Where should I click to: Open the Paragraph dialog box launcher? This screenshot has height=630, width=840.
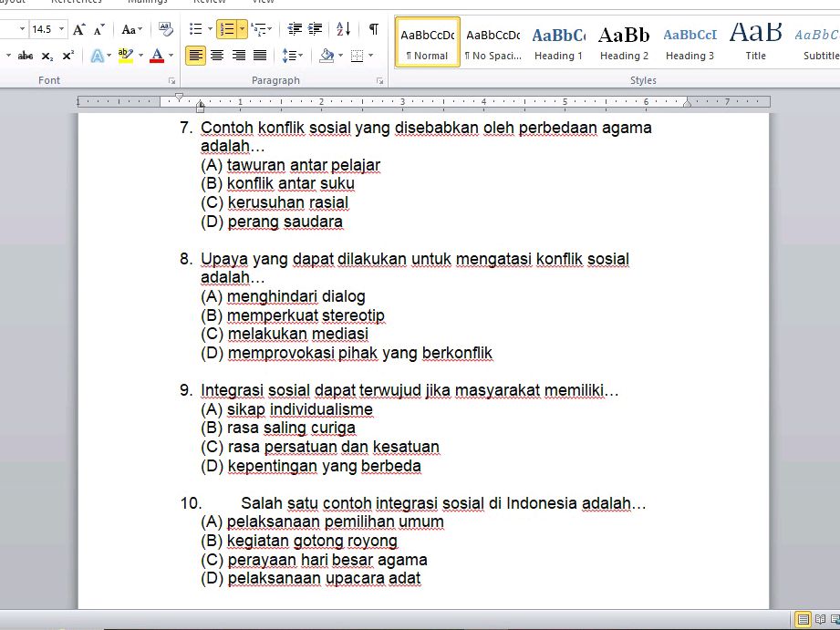381,80
